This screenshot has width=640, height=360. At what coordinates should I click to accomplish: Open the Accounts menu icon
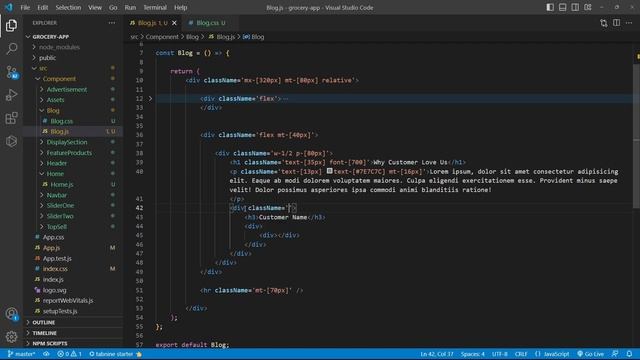pyautogui.click(x=11, y=313)
